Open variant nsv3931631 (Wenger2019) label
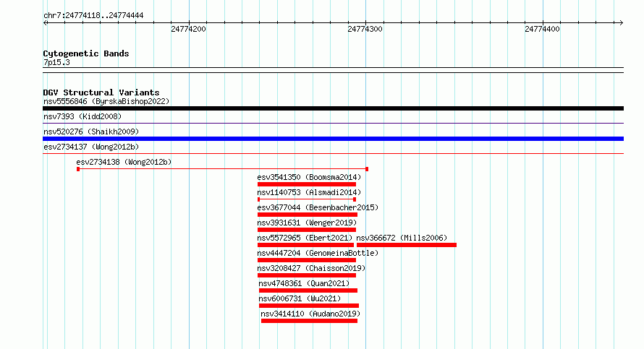The image size is (644, 349). click(x=307, y=223)
